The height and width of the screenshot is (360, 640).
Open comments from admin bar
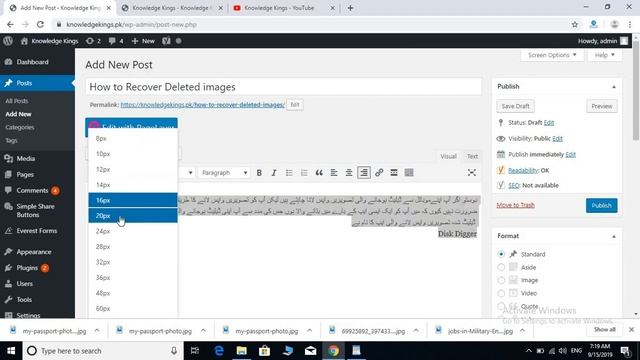coord(116,41)
